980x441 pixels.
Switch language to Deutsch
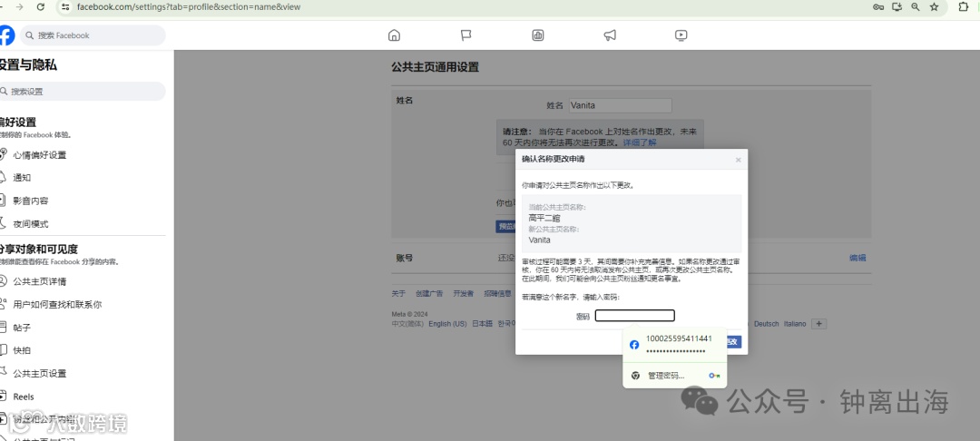[766, 324]
